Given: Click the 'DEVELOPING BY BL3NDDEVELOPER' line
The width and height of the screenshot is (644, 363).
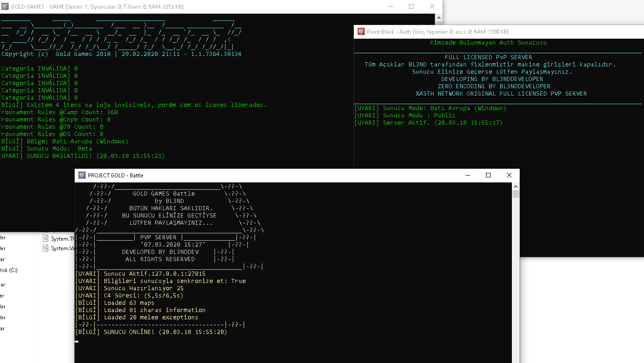Looking at the screenshot, I should pyautogui.click(x=492, y=79).
